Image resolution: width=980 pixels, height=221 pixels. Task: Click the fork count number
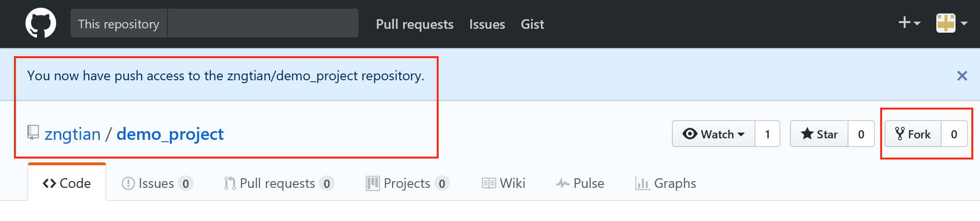coord(954,134)
